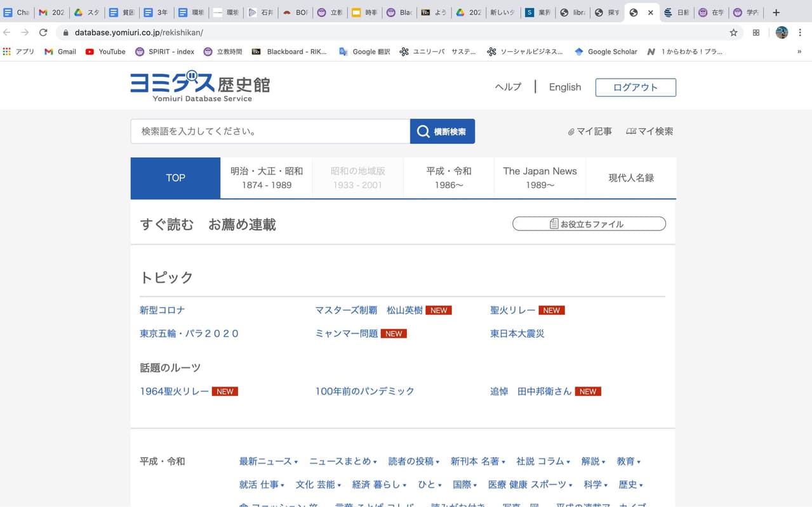Viewport: 812px width, 507px height.
Task: Open the 東日本大震災 topic link
Action: click(x=517, y=334)
